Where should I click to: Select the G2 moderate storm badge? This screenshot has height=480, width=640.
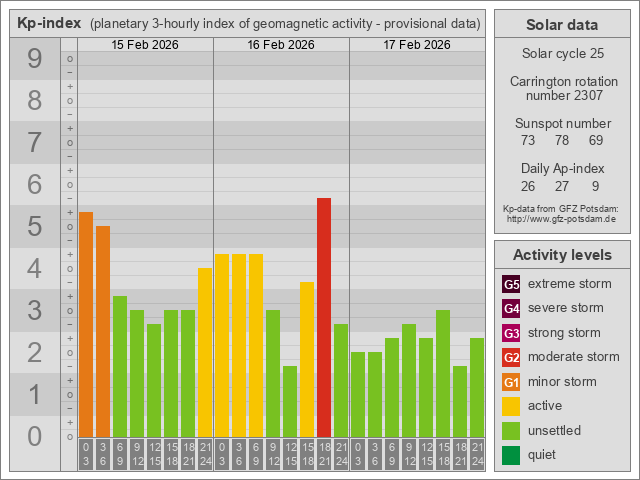pos(511,357)
